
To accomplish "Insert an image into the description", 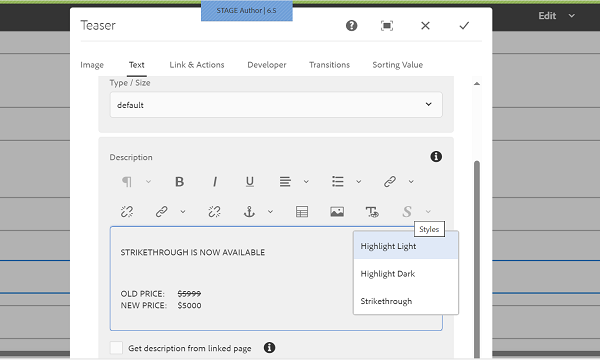I will click(337, 212).
